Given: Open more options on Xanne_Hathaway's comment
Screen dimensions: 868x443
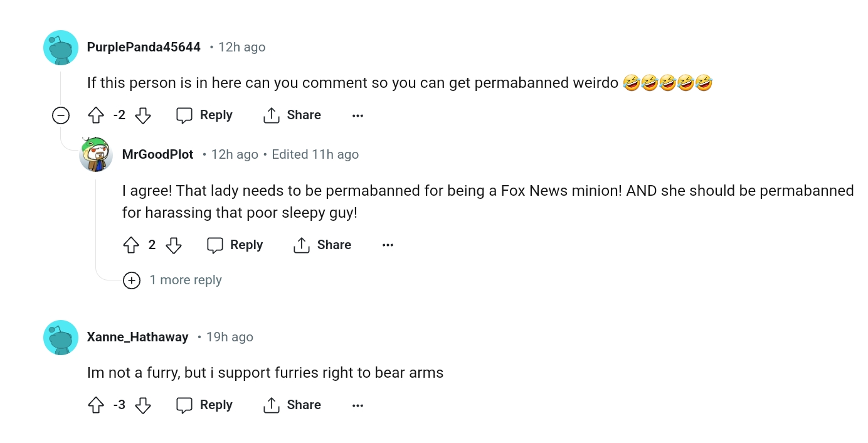Looking at the screenshot, I should 357,405.
